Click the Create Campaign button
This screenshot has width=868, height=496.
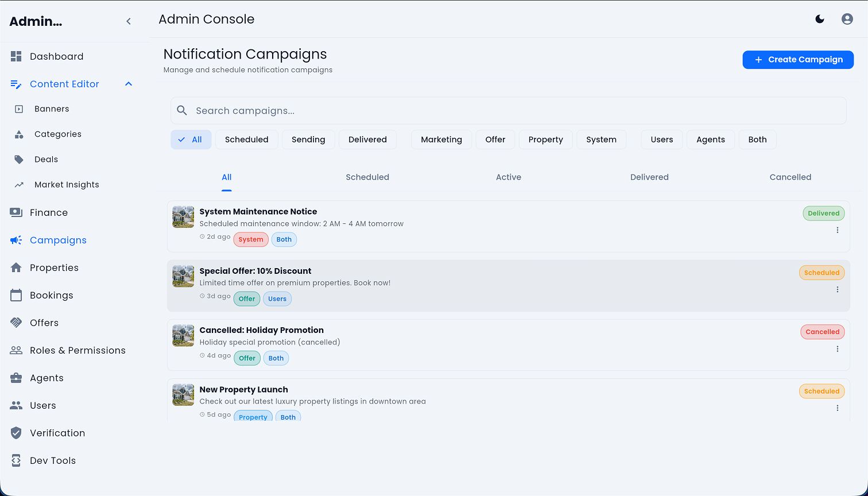coord(798,60)
